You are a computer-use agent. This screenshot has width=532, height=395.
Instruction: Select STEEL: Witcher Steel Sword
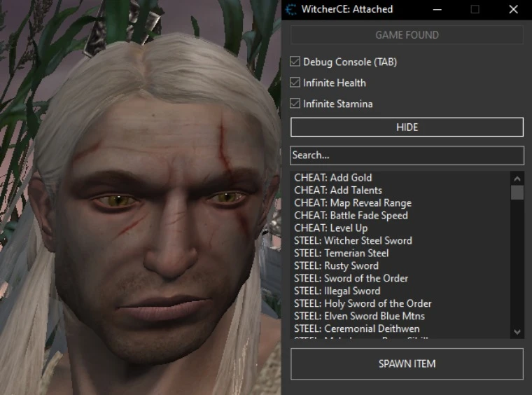click(353, 241)
